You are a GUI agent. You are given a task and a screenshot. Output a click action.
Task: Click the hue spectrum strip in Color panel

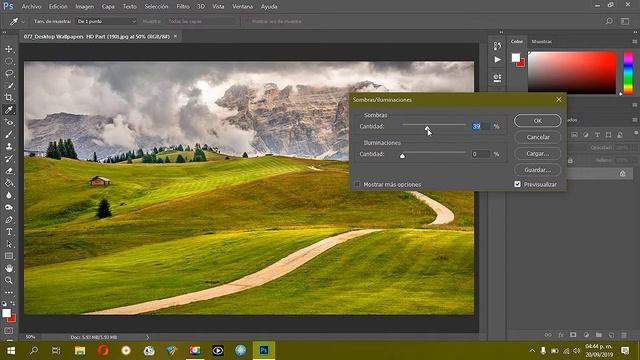pos(629,73)
